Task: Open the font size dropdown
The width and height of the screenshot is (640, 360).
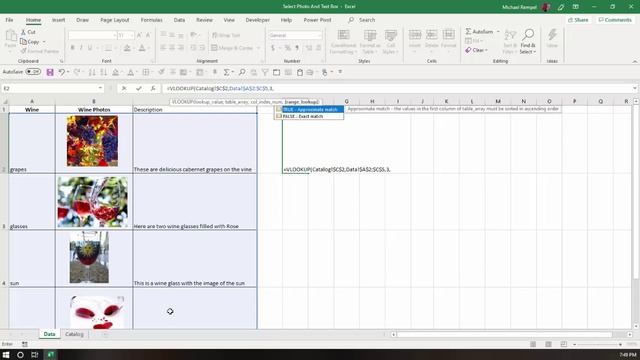Action: (x=131, y=36)
